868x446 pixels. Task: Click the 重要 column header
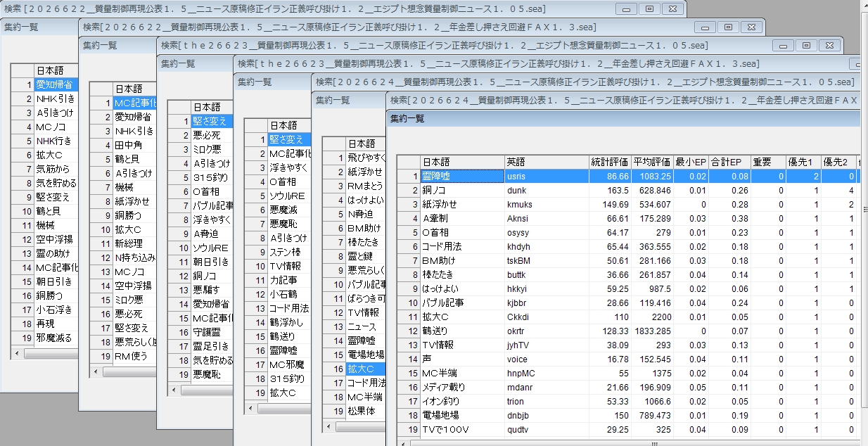pyautogui.click(x=768, y=162)
